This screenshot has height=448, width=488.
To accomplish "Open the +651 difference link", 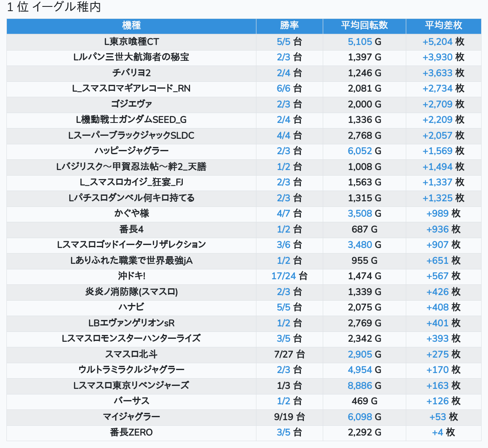I will (x=437, y=260).
